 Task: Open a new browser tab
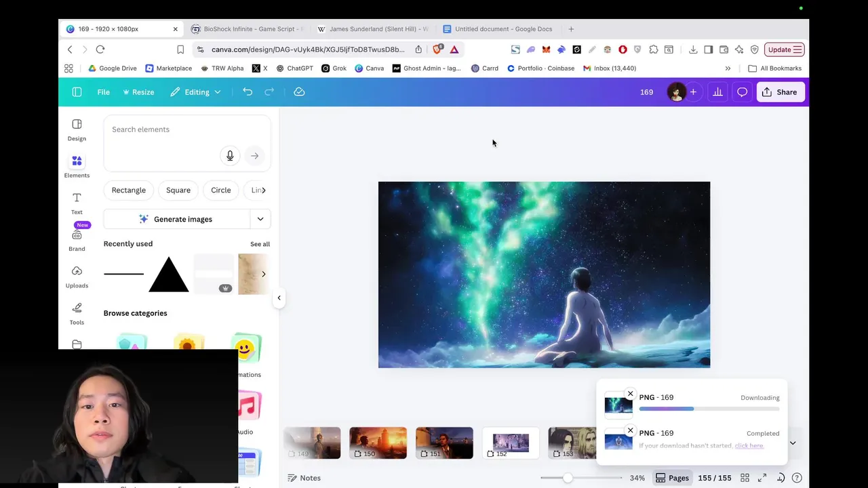point(571,29)
